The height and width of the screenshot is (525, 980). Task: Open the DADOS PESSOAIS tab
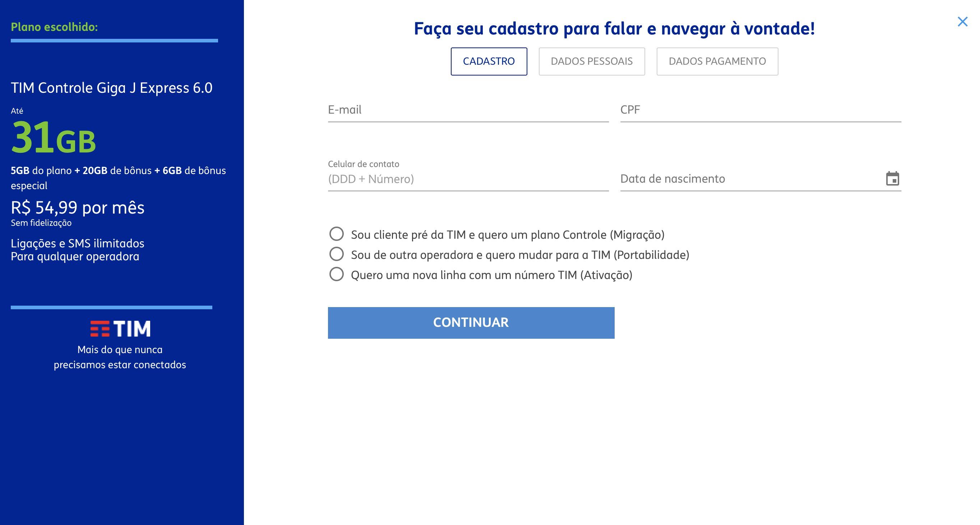(592, 61)
